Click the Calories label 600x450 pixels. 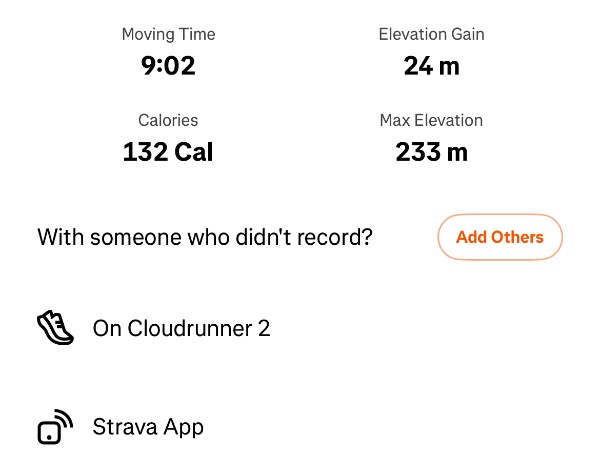[x=168, y=120]
